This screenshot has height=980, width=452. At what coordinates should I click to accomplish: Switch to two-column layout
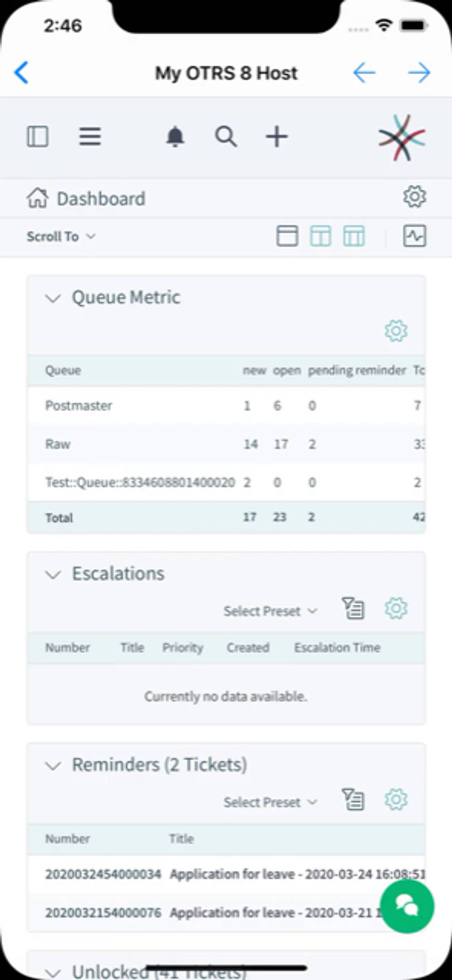point(320,236)
